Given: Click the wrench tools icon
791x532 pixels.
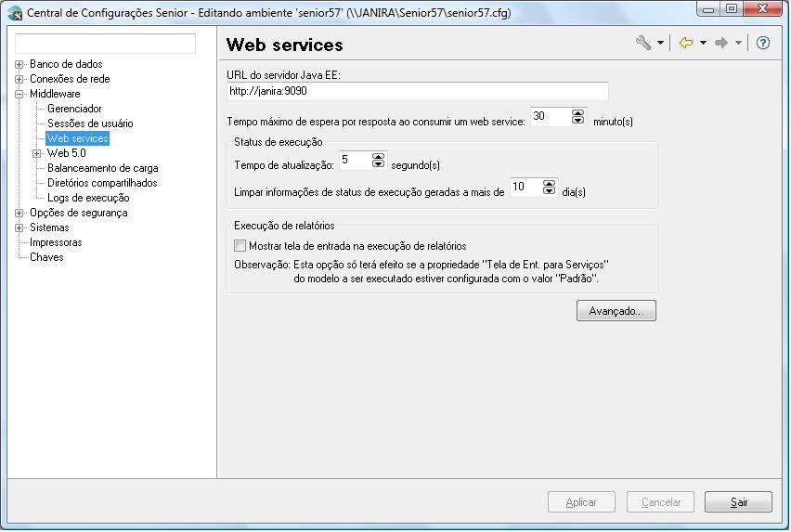Looking at the screenshot, I should 642,43.
